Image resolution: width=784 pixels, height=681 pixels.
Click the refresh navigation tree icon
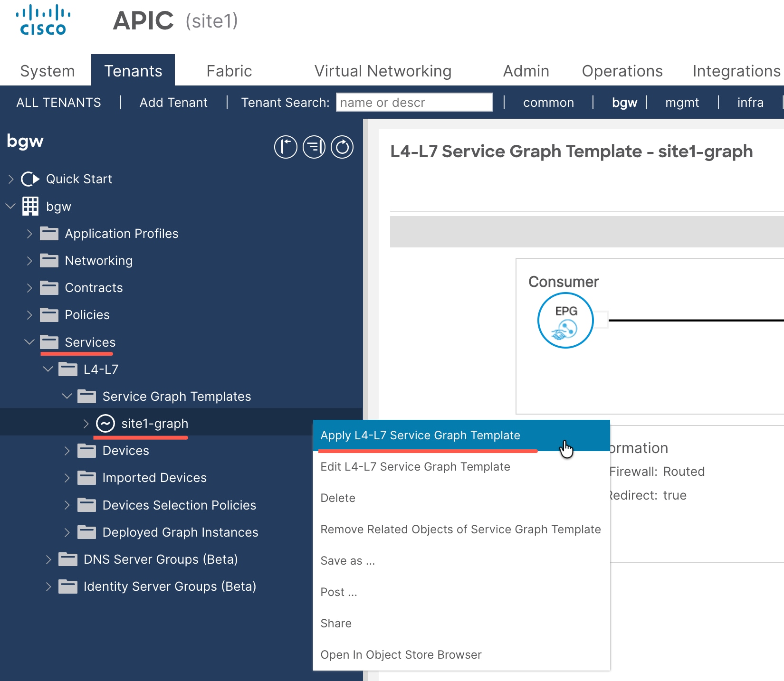(342, 147)
